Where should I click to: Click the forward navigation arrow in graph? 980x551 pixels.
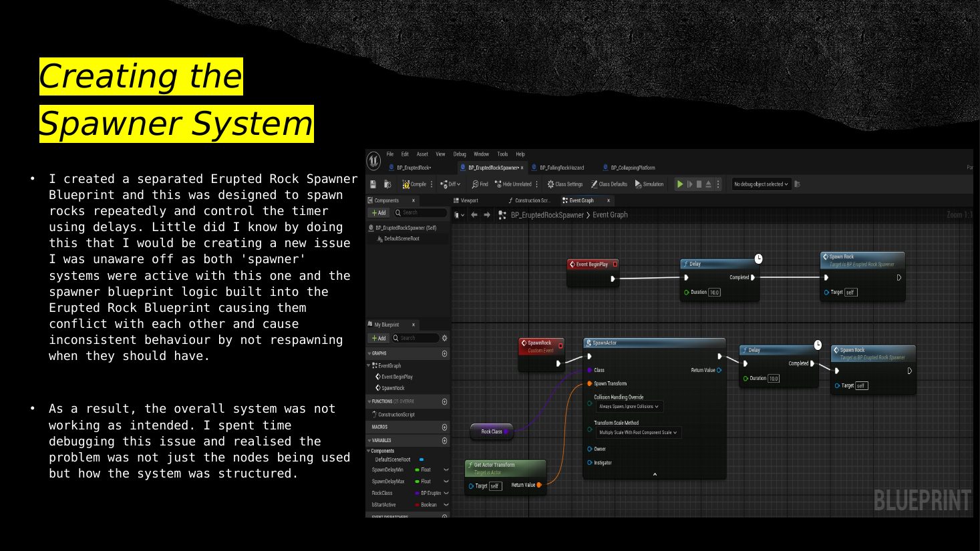click(x=487, y=215)
